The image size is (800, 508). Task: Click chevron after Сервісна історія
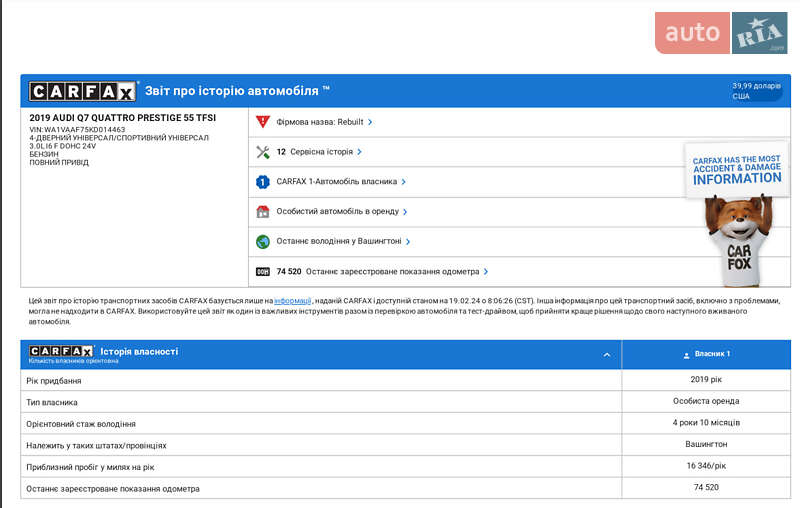360,152
